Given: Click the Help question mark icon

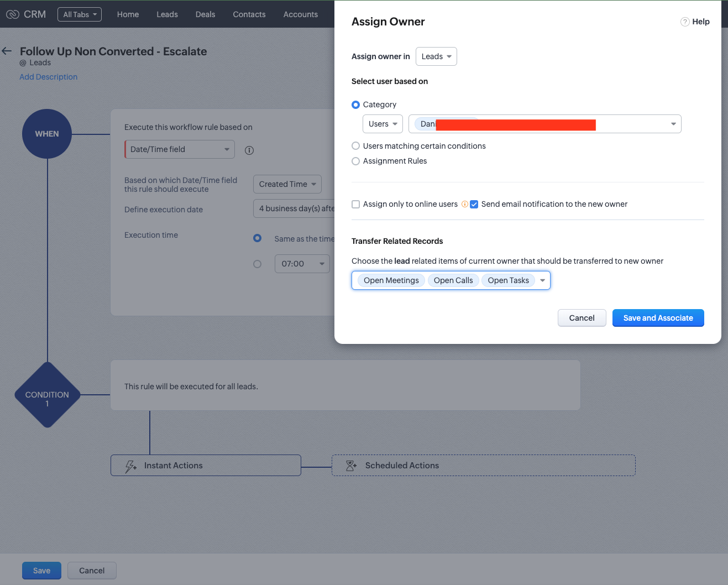Looking at the screenshot, I should click(x=685, y=22).
